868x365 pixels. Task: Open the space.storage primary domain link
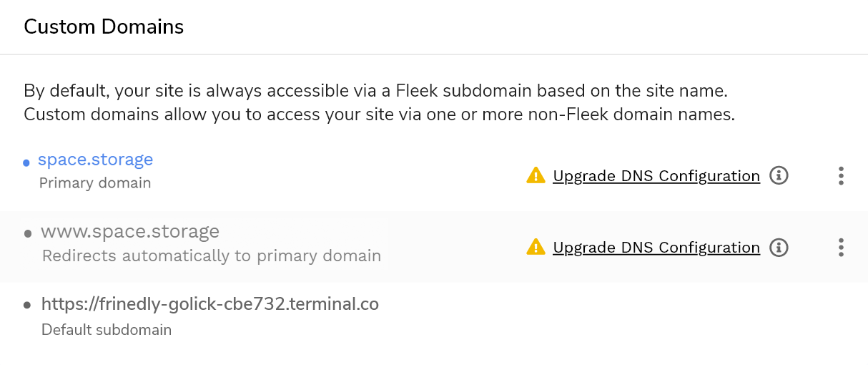(x=95, y=160)
